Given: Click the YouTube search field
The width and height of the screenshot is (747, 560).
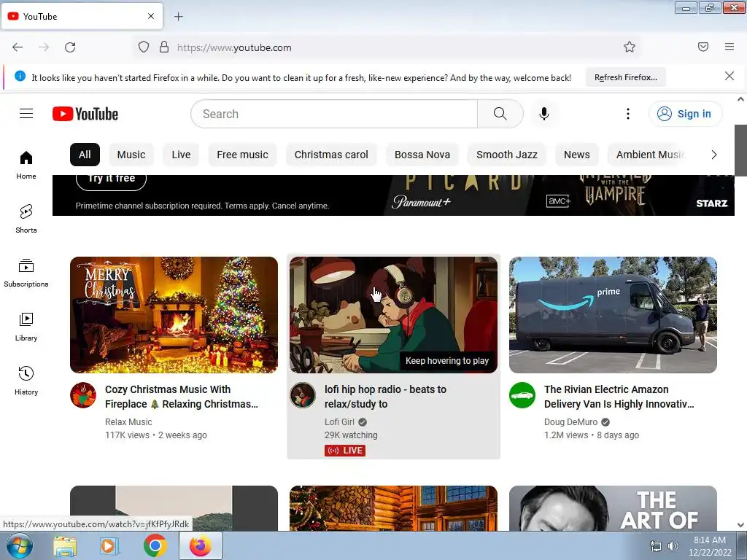Looking at the screenshot, I should (334, 114).
